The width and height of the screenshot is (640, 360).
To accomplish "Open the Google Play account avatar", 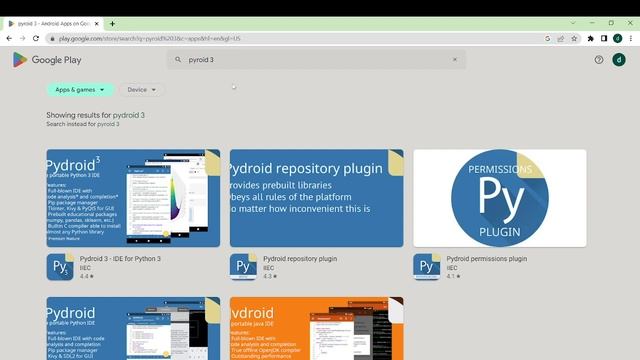I will point(619,60).
